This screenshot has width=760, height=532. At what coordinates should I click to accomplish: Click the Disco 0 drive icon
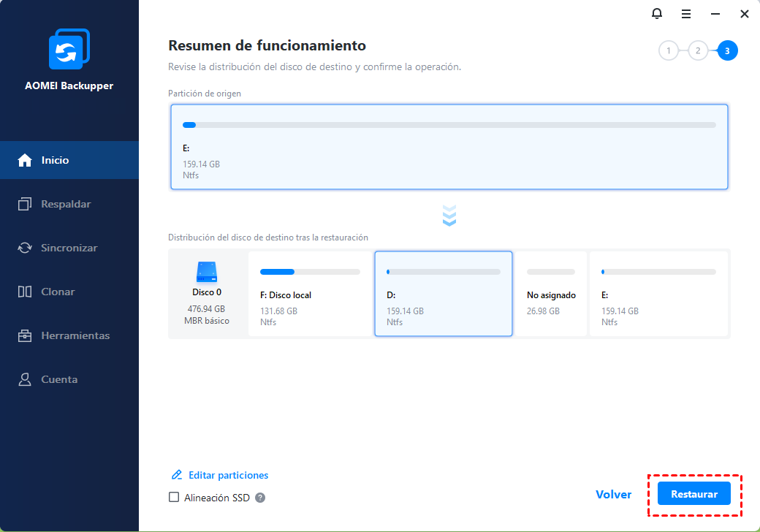click(x=207, y=273)
